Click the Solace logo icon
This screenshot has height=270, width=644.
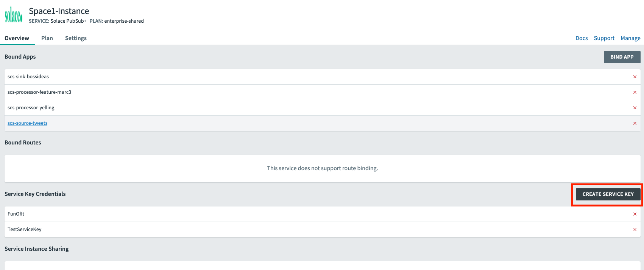pyautogui.click(x=14, y=15)
